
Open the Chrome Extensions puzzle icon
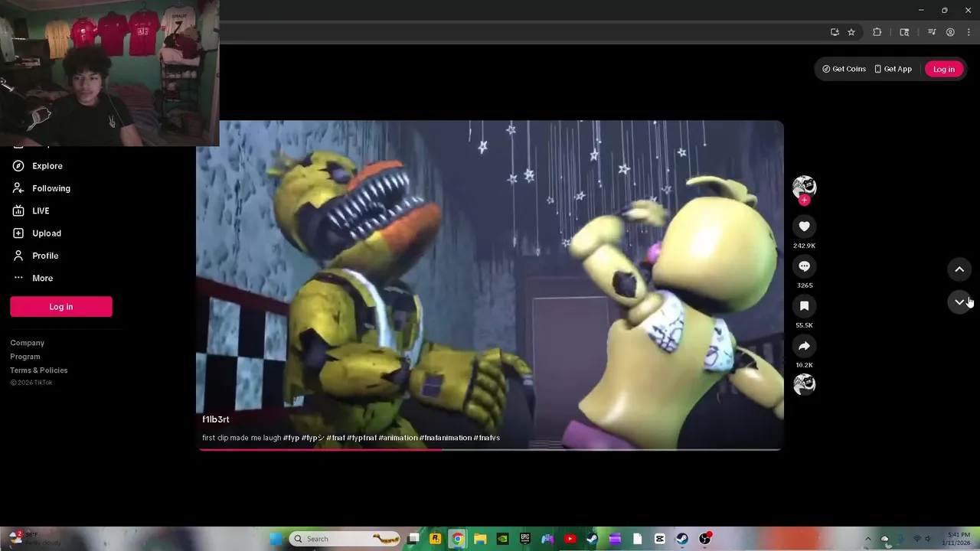(877, 32)
